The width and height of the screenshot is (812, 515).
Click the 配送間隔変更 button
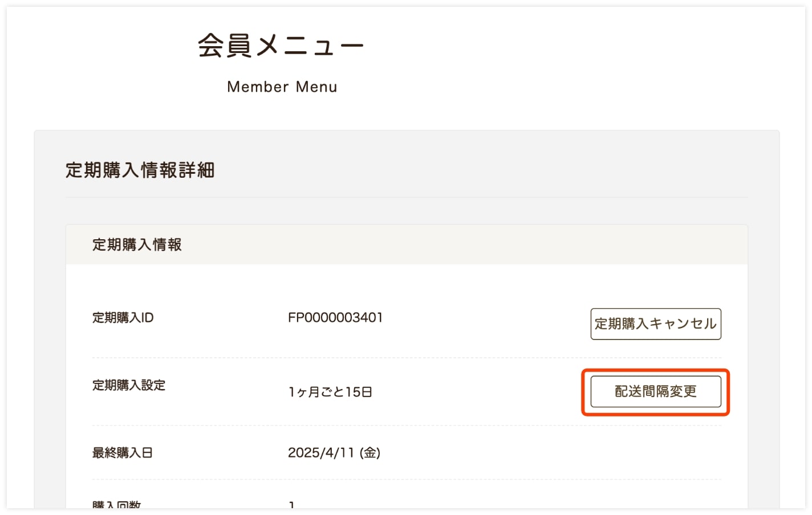(x=656, y=391)
